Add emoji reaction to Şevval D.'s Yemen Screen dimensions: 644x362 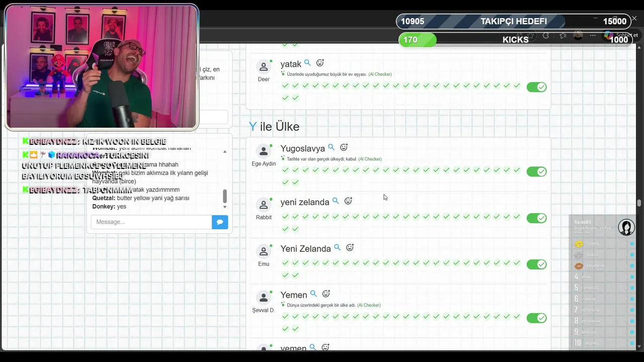tap(326, 294)
